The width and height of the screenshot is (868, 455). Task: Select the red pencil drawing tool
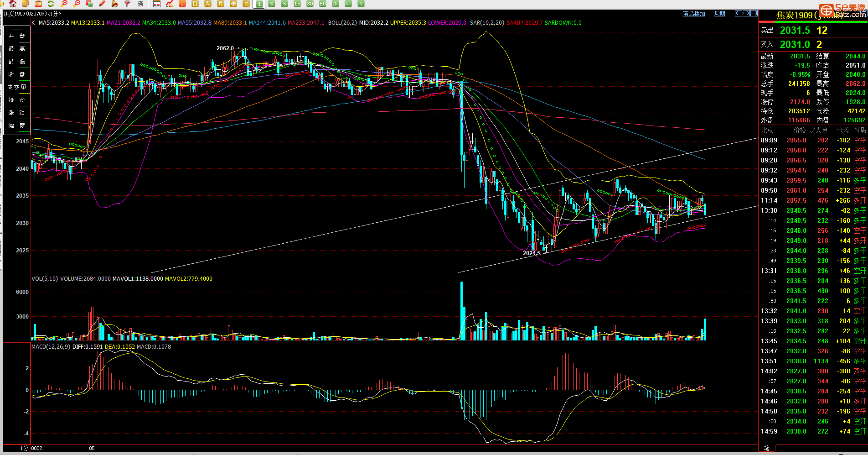102,4
